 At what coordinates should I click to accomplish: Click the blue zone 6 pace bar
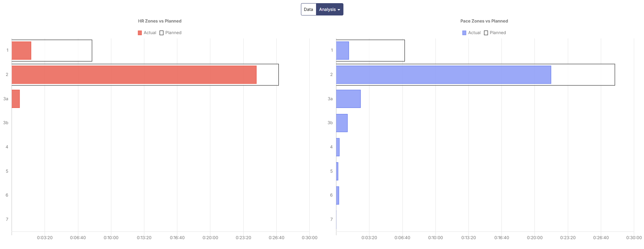[337, 196]
